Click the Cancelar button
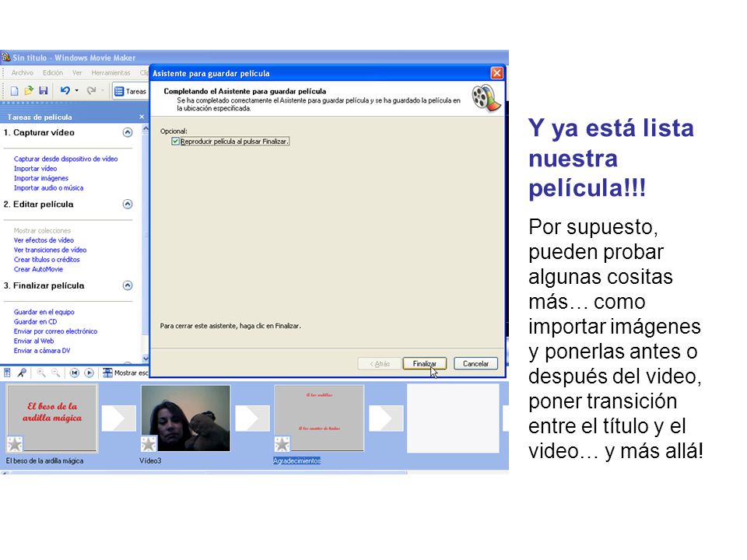This screenshot has width=747, height=560. coord(475,364)
